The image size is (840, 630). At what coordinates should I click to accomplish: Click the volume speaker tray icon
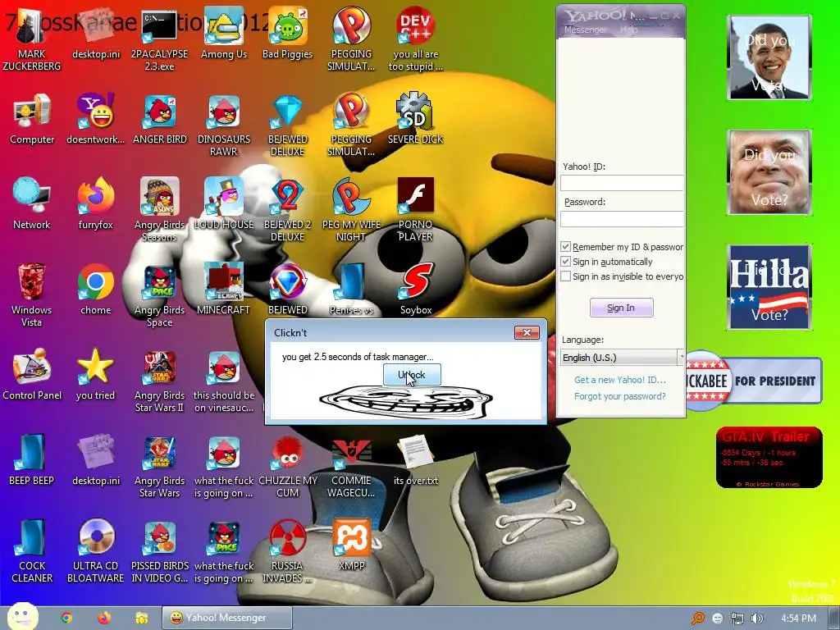(x=757, y=619)
